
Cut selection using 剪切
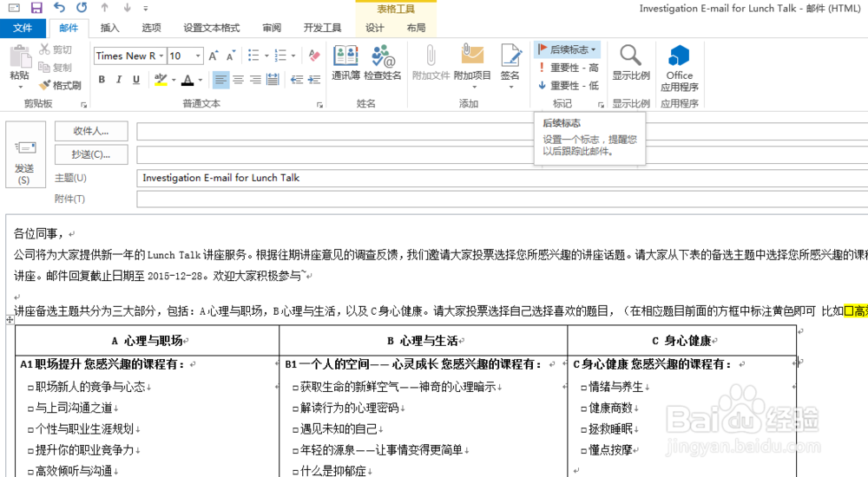56,49
